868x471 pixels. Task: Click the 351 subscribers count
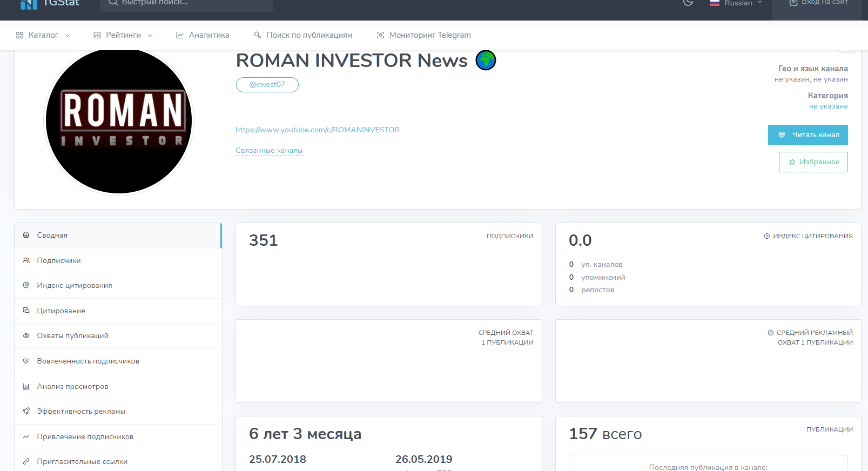pyautogui.click(x=264, y=240)
